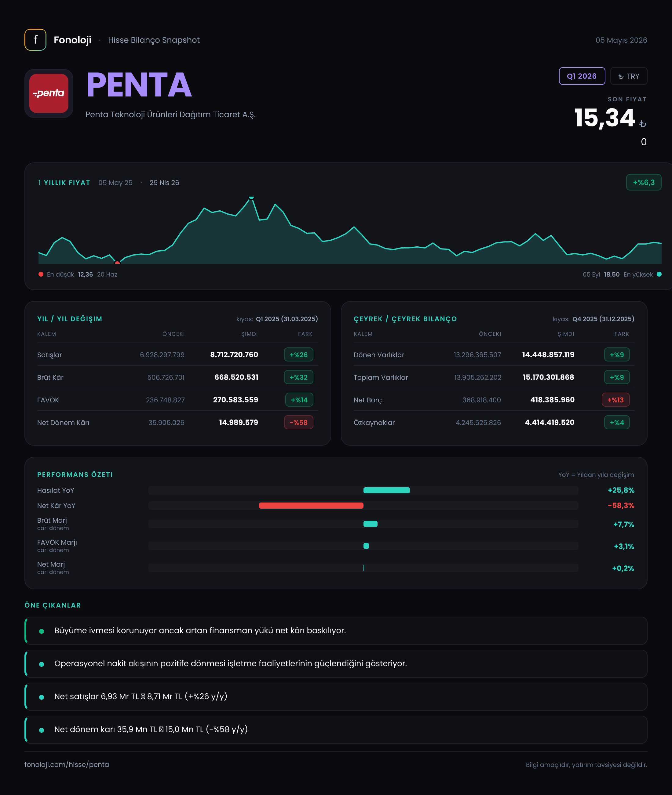Click the +0,2% Net Marj figure
Viewport: 672px width, 795px height.
point(623,568)
